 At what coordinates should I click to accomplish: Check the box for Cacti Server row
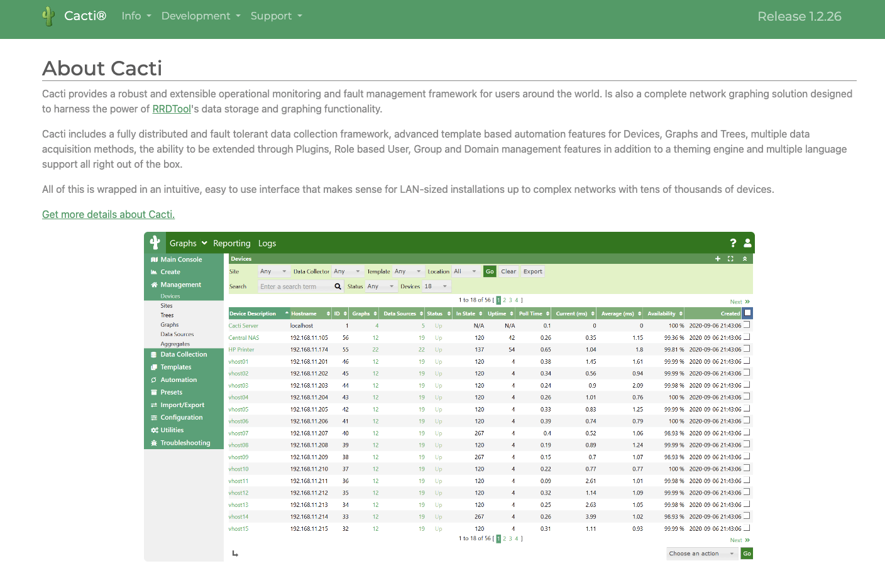tap(747, 325)
